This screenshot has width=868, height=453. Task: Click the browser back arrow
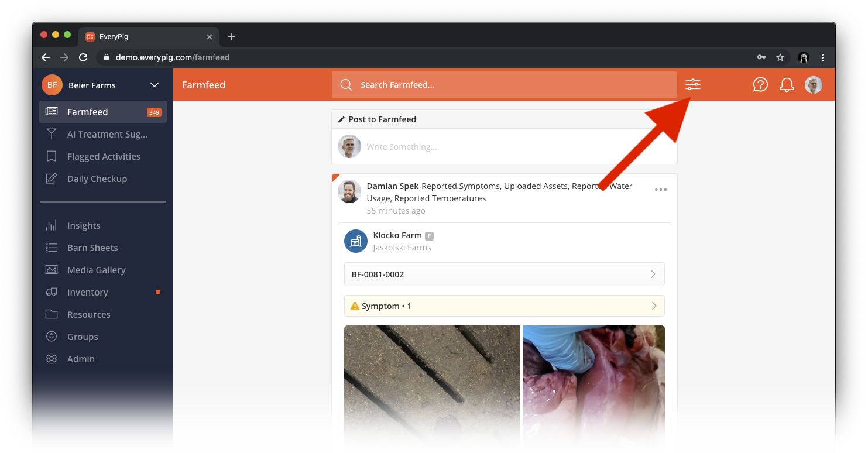point(46,57)
